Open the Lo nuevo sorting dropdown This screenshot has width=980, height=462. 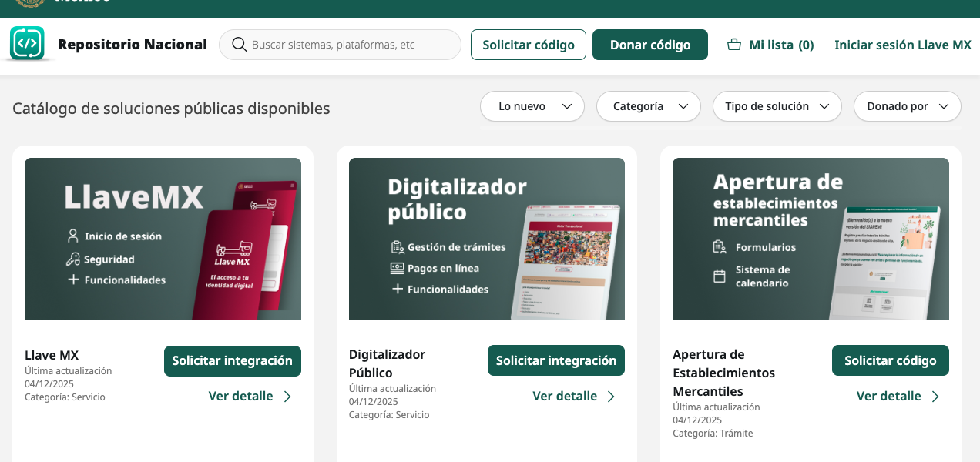532,106
